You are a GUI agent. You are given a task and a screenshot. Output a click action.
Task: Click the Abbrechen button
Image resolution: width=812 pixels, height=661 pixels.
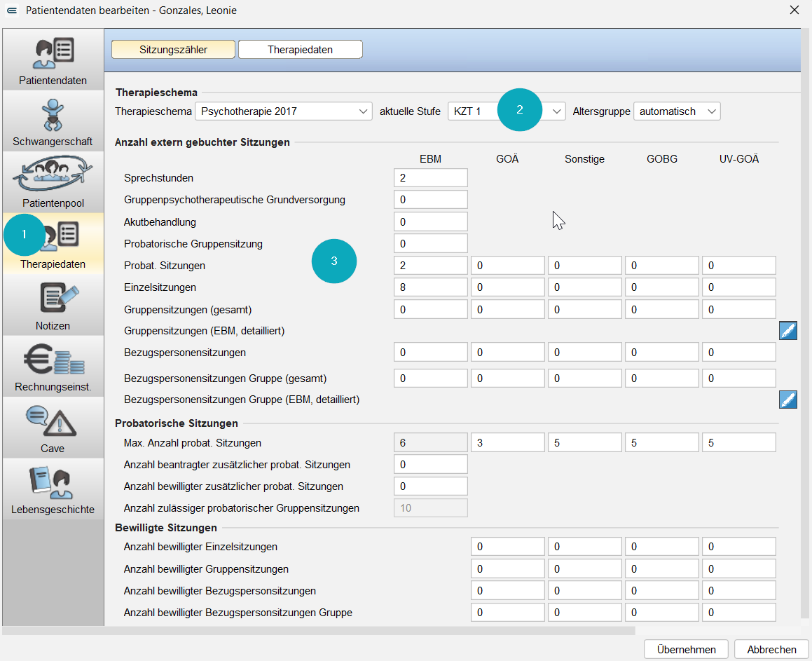tap(771, 650)
